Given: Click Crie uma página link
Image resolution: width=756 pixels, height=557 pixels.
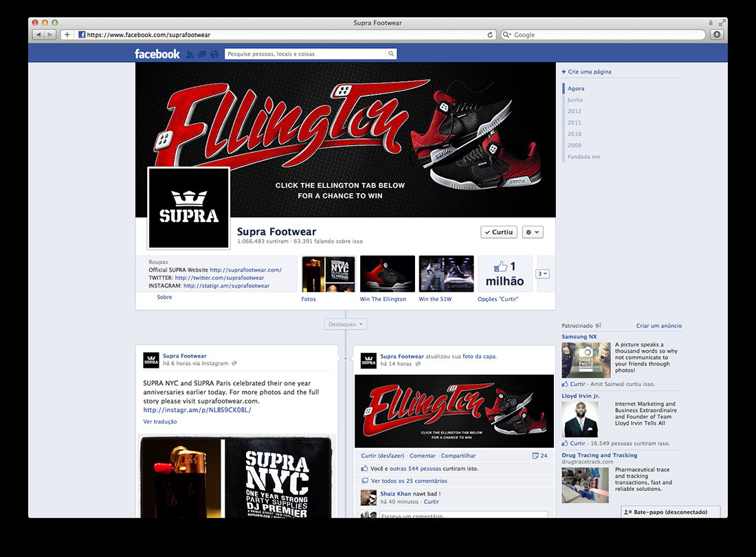Looking at the screenshot, I should (x=586, y=72).
